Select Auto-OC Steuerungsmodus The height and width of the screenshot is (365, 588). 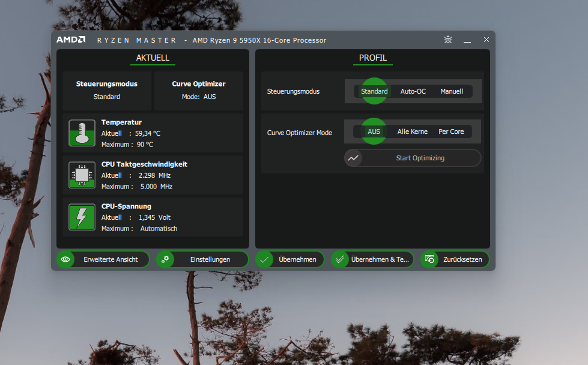413,91
